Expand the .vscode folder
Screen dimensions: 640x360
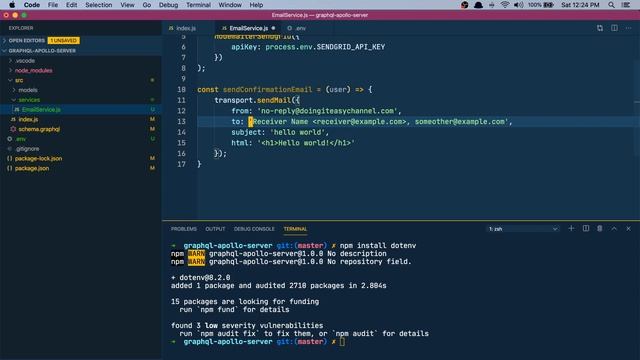(25, 60)
